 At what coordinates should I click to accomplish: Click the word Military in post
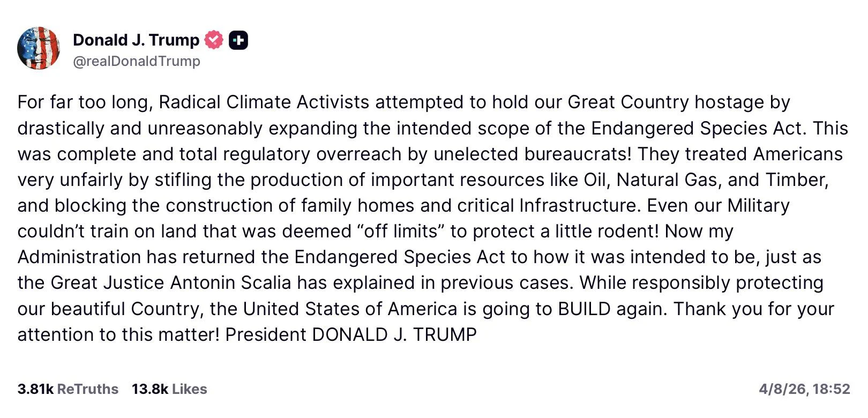coord(758,206)
